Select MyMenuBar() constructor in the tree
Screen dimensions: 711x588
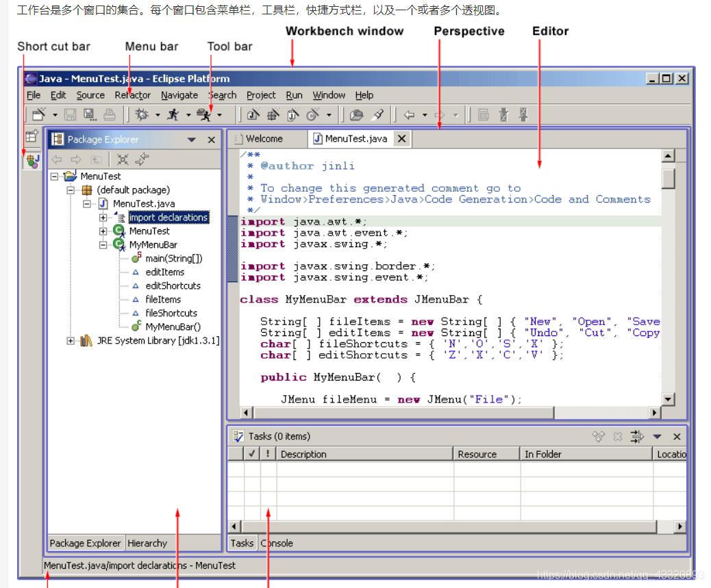coord(173,327)
